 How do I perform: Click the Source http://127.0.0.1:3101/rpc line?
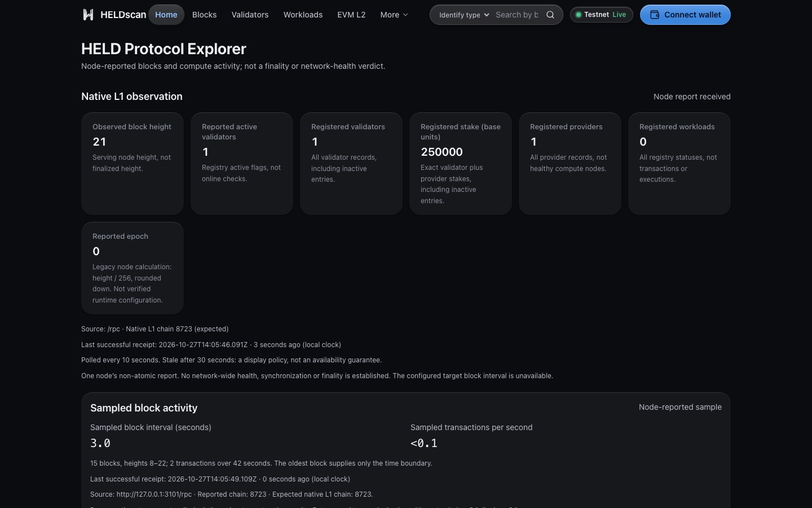[232, 494]
